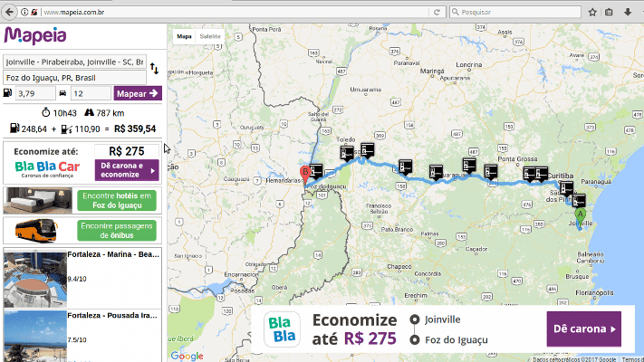This screenshot has height=362, width=644.
Task: Click the Mapear button
Action: pyautogui.click(x=138, y=93)
